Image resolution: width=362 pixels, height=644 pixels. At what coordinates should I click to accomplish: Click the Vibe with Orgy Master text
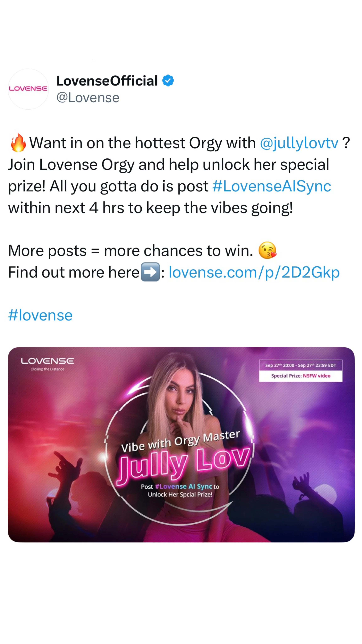(180, 441)
